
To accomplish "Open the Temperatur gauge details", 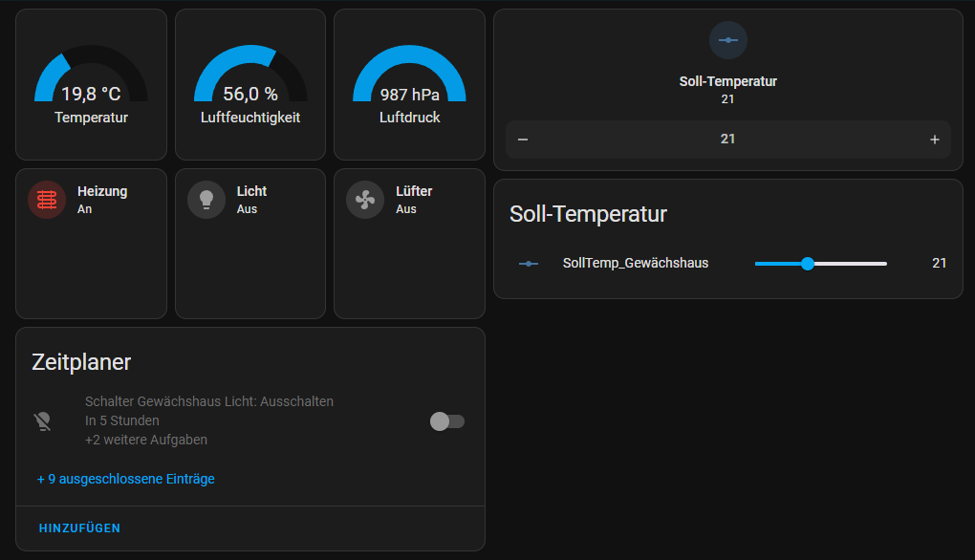I will point(91,86).
